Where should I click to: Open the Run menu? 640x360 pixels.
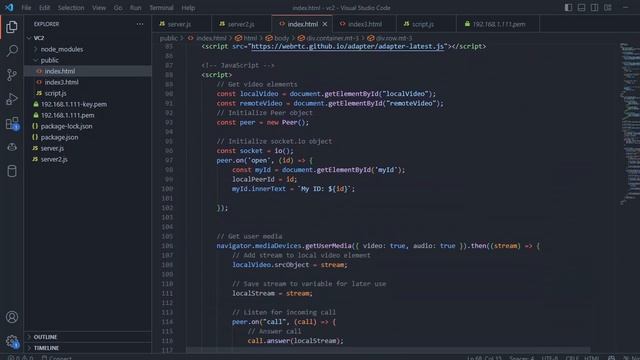coord(136,8)
